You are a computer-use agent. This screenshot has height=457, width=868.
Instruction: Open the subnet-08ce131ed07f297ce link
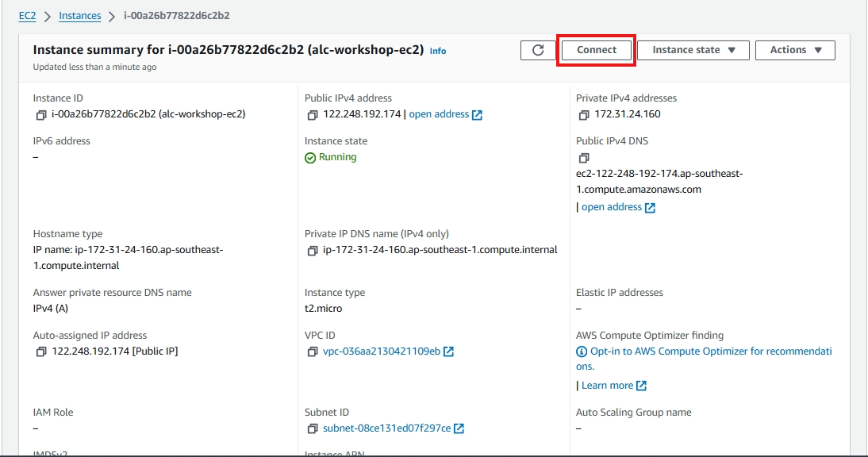coord(386,428)
